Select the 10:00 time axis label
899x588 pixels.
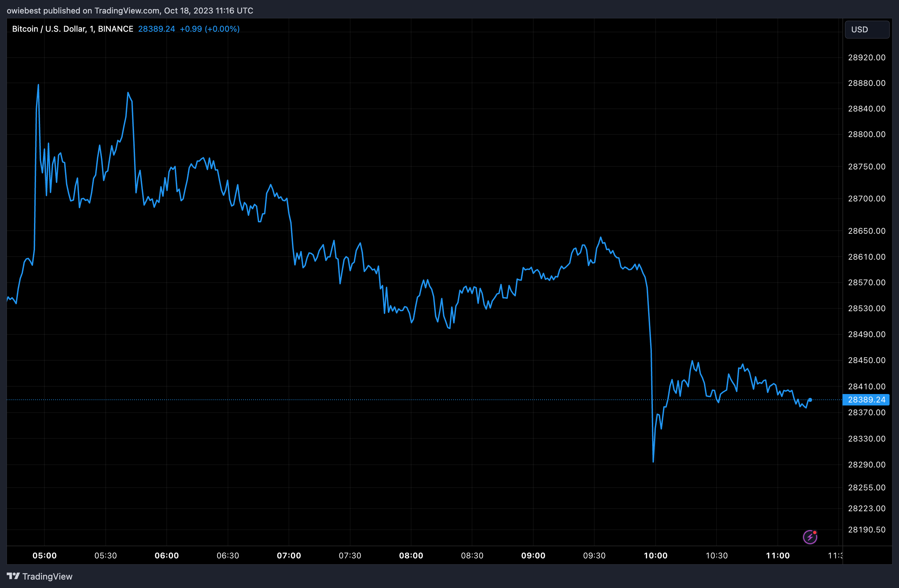(x=655, y=555)
